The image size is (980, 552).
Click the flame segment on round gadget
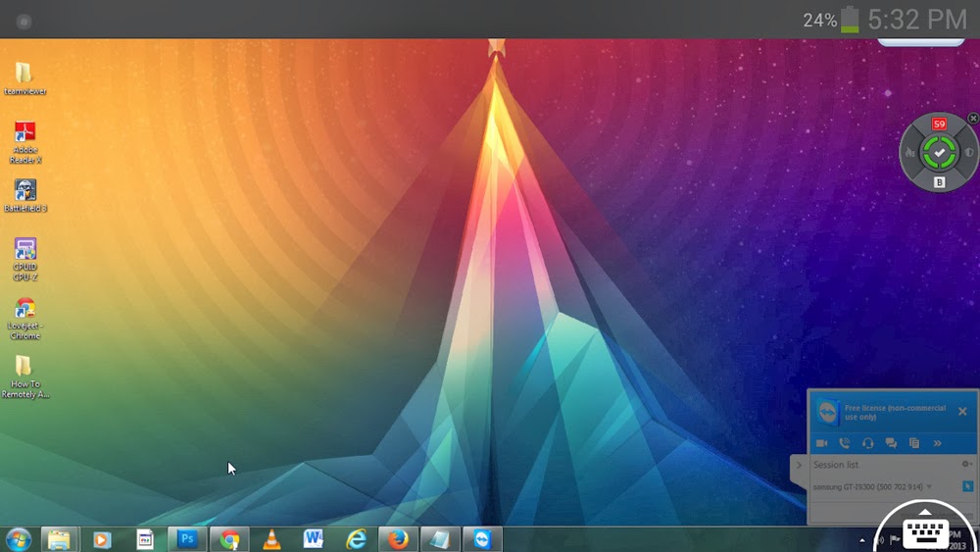[910, 152]
